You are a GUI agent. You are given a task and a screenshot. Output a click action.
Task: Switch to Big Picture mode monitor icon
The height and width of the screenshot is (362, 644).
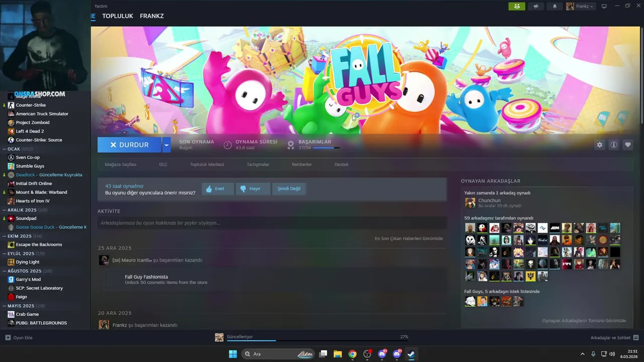point(604,6)
